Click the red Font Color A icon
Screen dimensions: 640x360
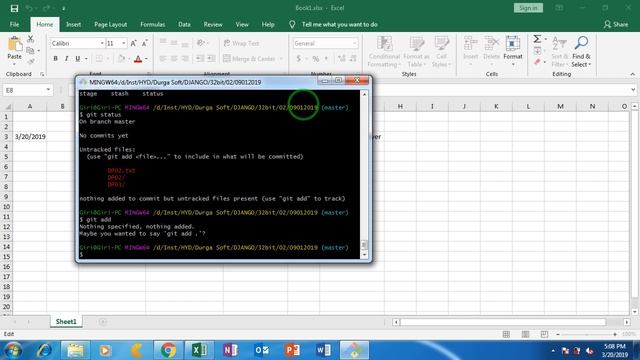coord(138,59)
